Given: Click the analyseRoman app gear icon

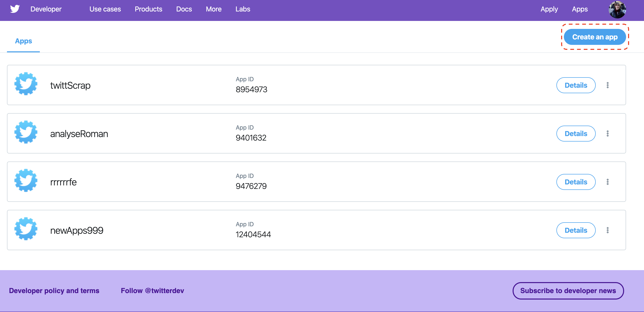Looking at the screenshot, I should click(x=26, y=132).
